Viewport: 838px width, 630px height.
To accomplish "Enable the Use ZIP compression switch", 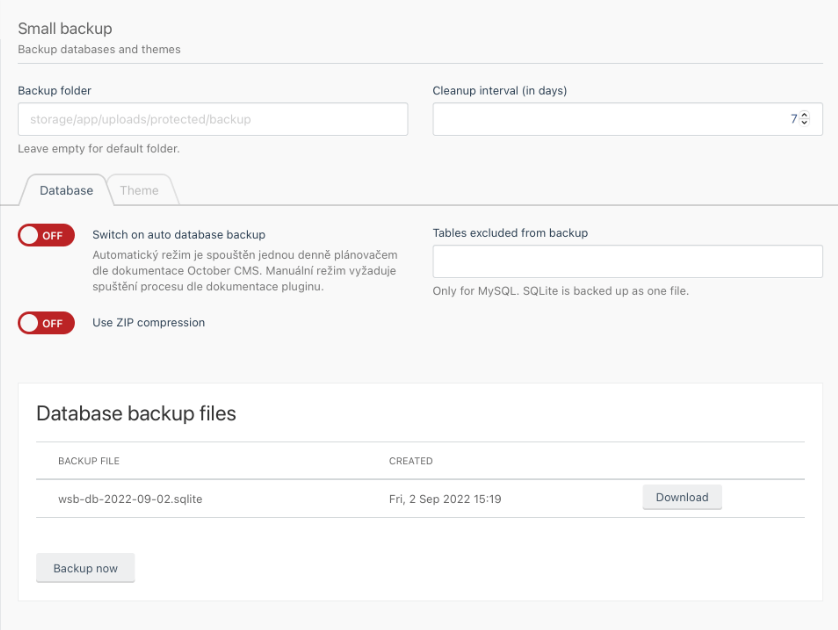I will click(46, 323).
